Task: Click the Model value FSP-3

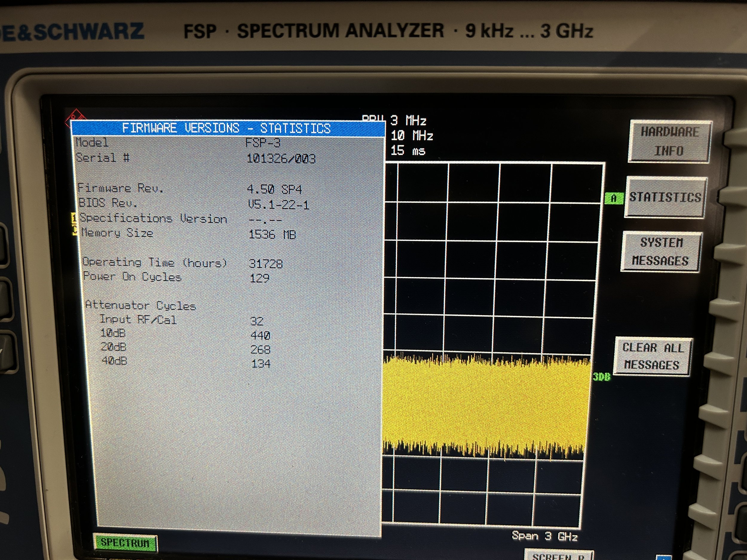Action: click(x=263, y=143)
